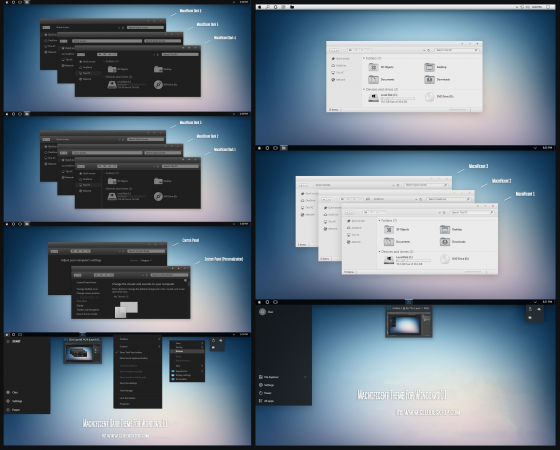
Task: Open the black folder icon in white top bar
Action: [292, 7]
